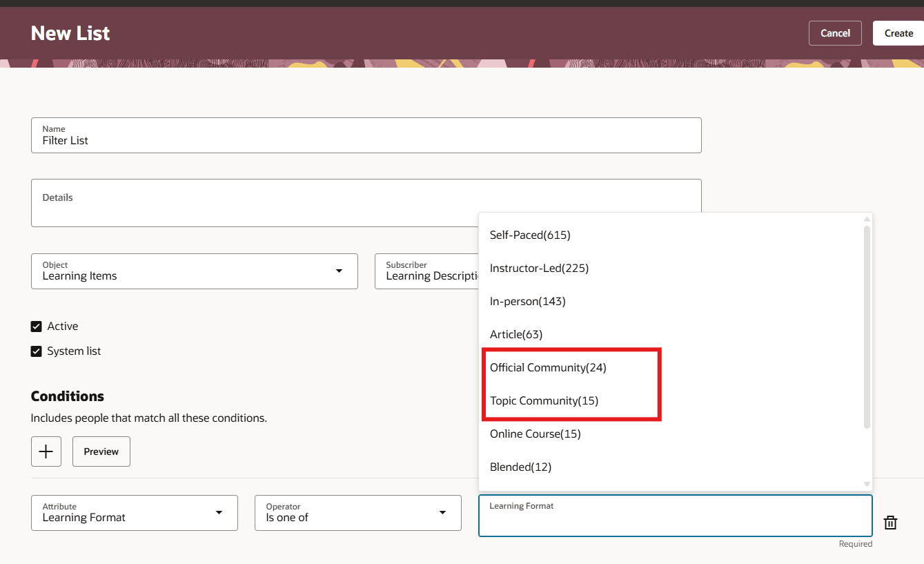The width and height of the screenshot is (924, 564).
Task: Open the Operator dropdown showing Is one of
Action: click(x=357, y=513)
